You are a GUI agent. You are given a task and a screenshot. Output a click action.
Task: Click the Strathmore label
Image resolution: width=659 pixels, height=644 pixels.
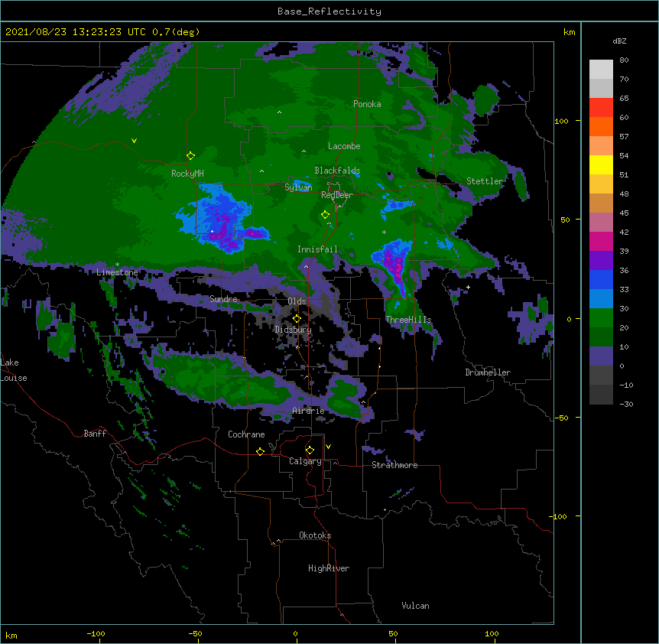[394, 465]
